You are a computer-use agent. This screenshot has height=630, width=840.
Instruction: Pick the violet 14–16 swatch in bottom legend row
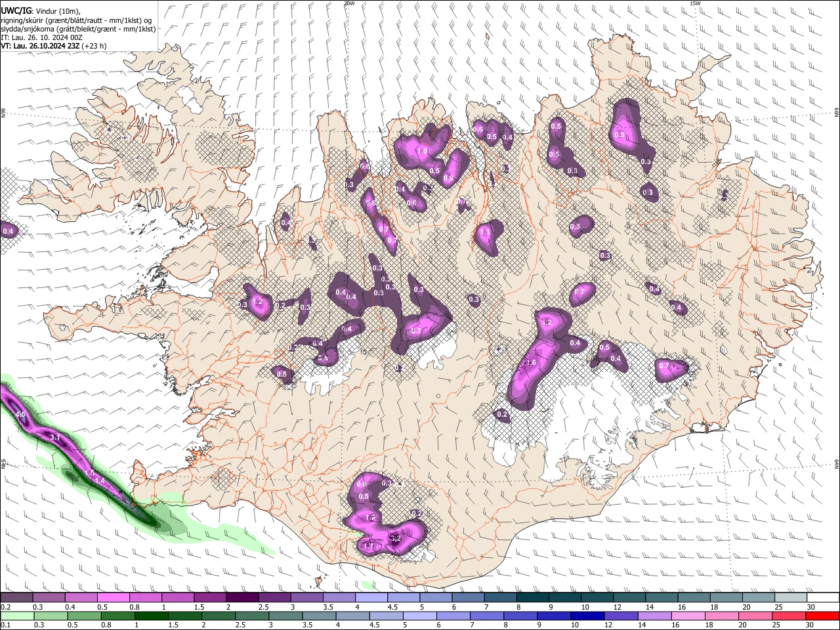[x=654, y=616]
